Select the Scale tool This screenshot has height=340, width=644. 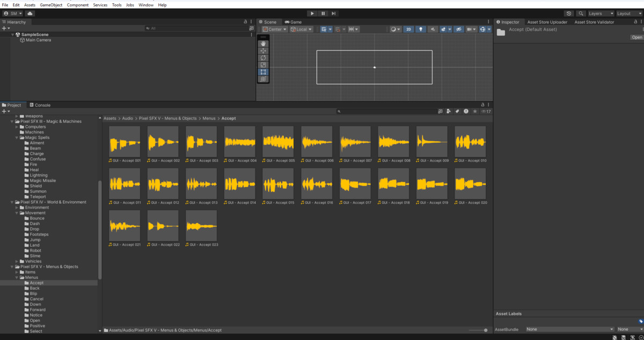[x=263, y=63]
